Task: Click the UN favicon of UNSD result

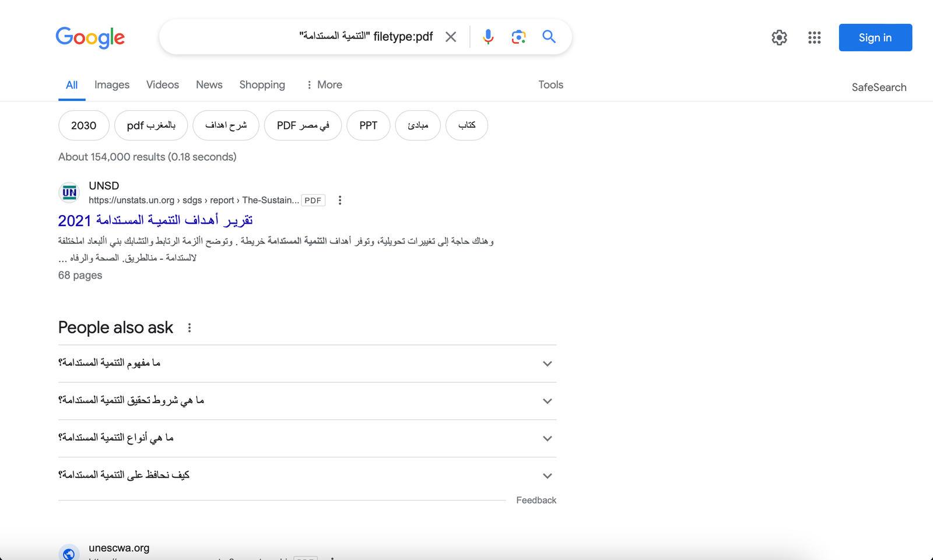Action: (69, 192)
